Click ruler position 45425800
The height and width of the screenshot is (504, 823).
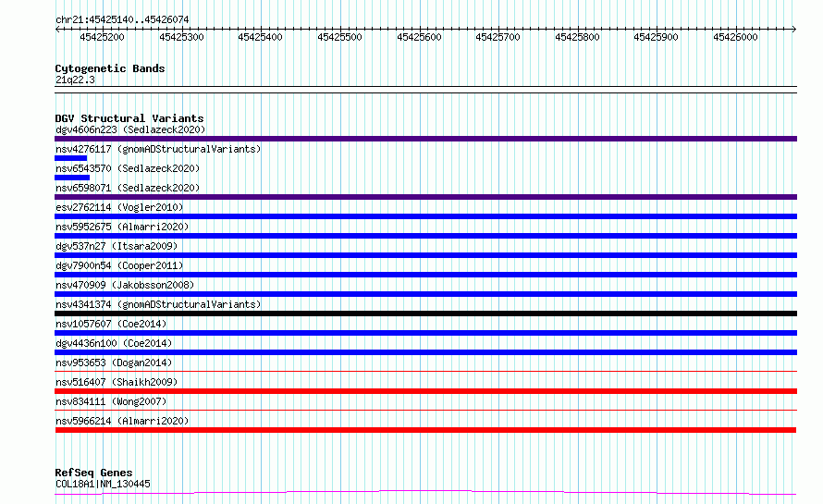click(577, 37)
